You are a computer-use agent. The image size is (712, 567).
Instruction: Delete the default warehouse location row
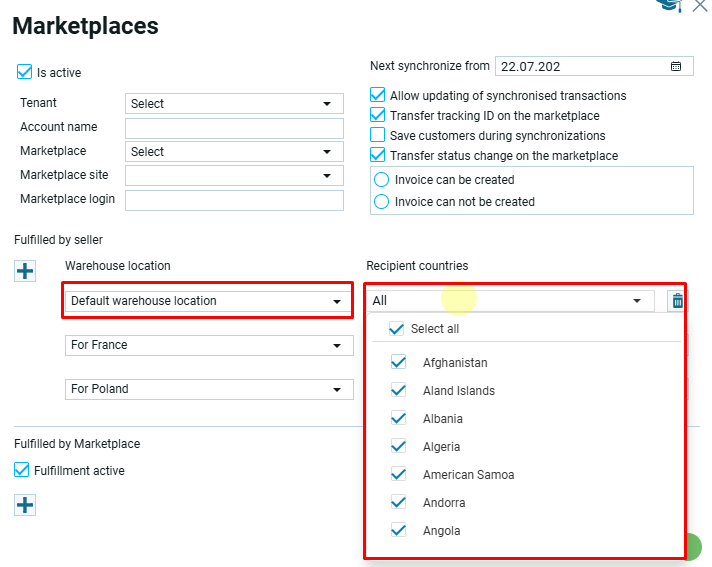coord(677,300)
